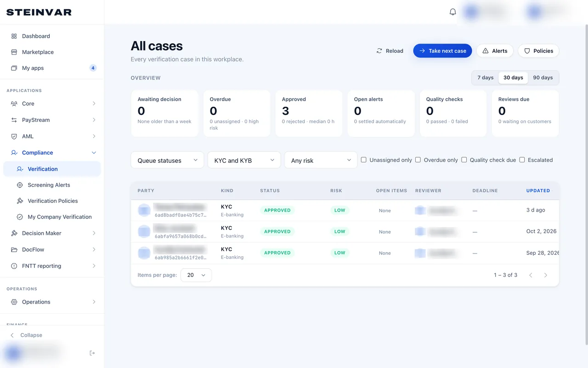Click the Awaiting decision overview card

(164, 113)
